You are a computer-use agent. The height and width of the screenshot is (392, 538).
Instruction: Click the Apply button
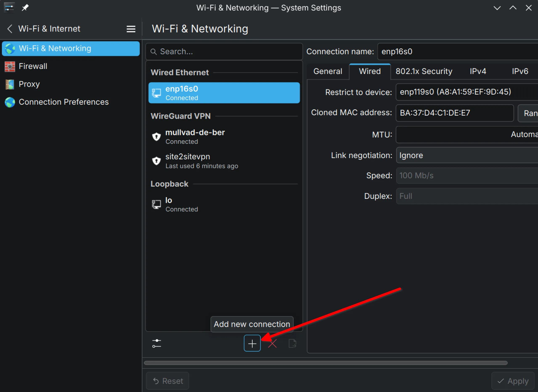(x=513, y=381)
